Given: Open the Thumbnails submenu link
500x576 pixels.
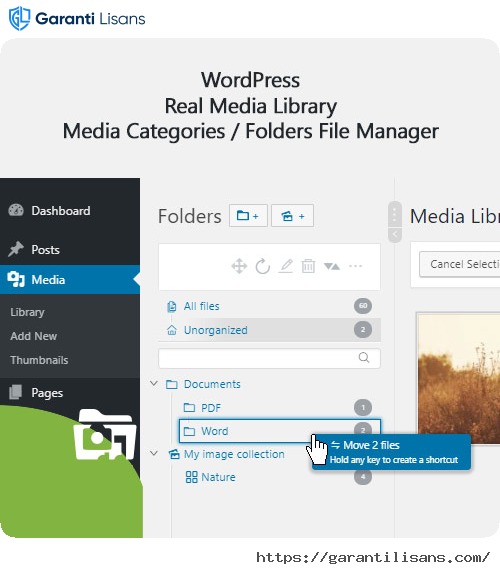Looking at the screenshot, I should (x=39, y=360).
